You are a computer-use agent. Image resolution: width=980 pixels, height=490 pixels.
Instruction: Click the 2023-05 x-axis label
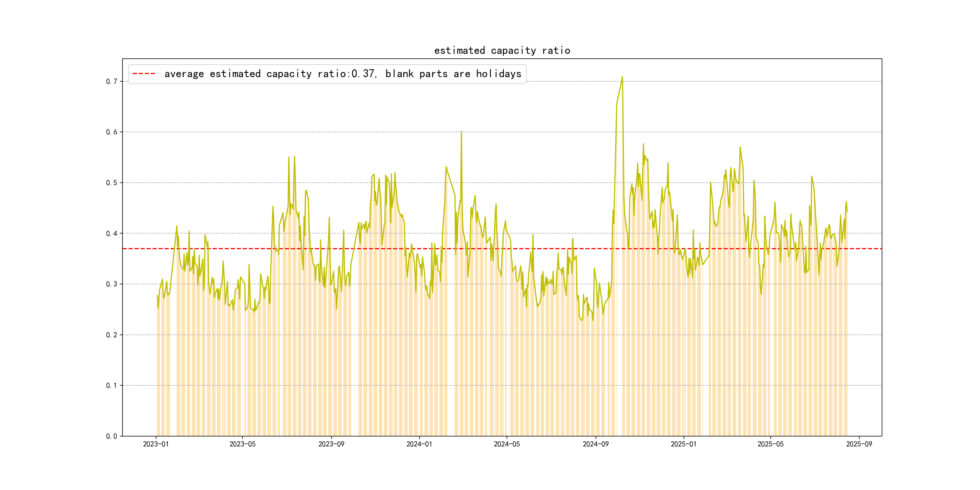click(242, 444)
